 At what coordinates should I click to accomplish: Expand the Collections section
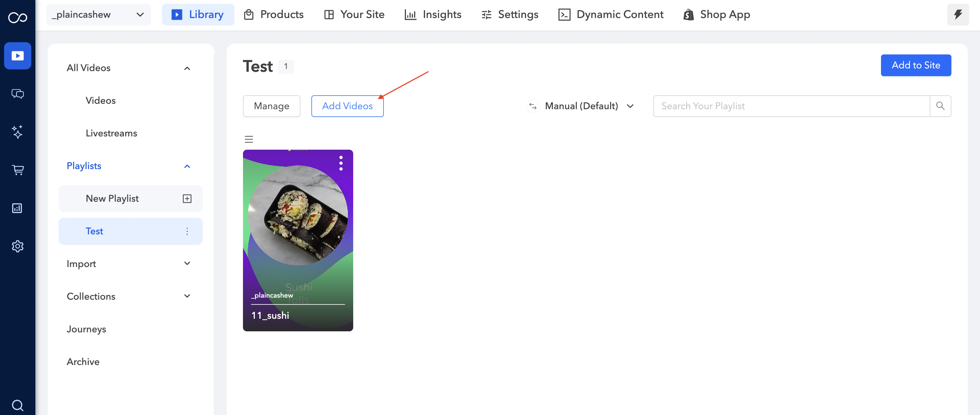pos(187,296)
